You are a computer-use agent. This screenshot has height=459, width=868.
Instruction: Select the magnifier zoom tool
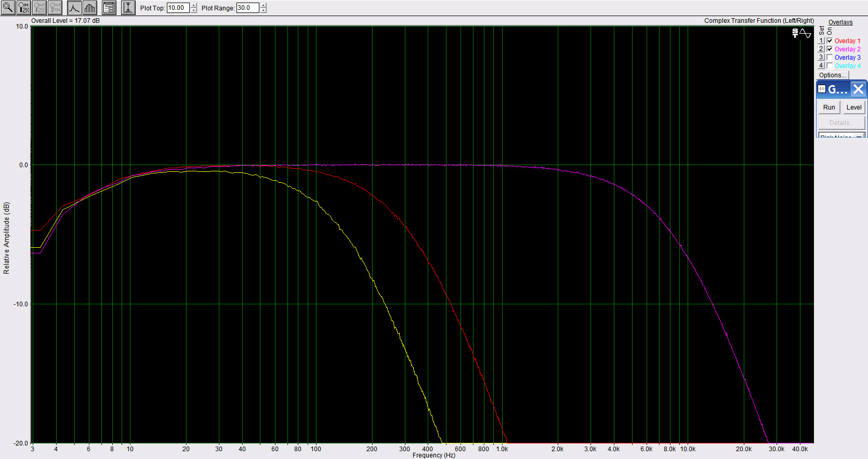(x=8, y=8)
